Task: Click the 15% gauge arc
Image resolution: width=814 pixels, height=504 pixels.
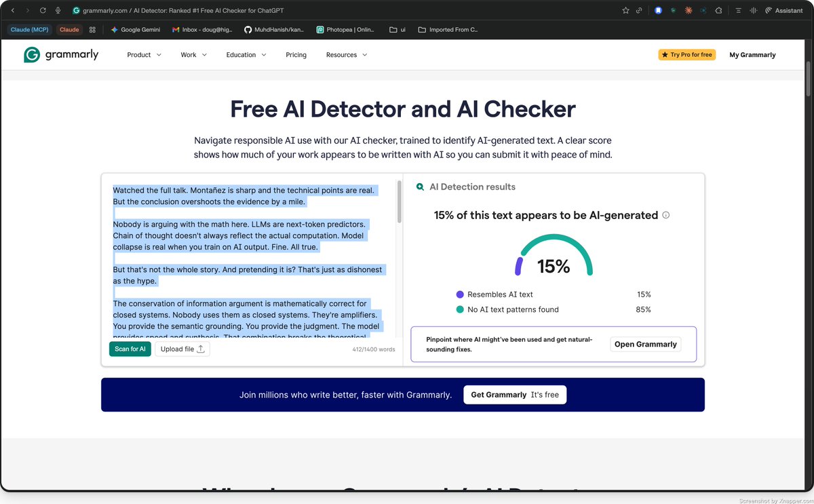Action: tap(554, 254)
